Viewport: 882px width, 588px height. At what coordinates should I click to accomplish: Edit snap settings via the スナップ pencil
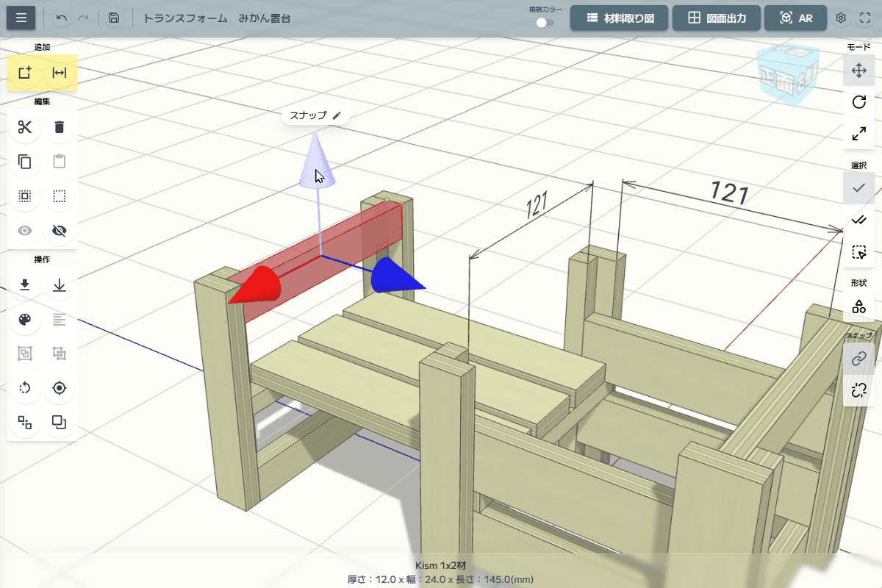pos(337,115)
